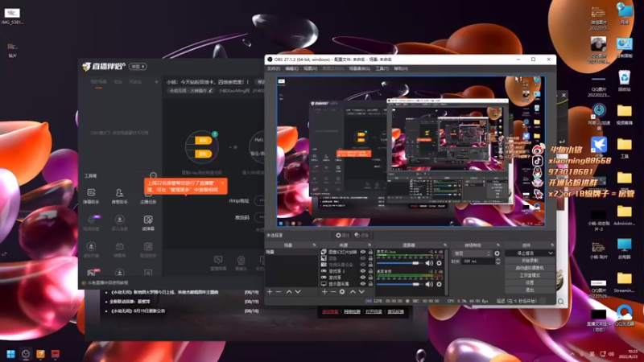Open 弹幕助手 tool in 直播伴侣

click(x=91, y=195)
